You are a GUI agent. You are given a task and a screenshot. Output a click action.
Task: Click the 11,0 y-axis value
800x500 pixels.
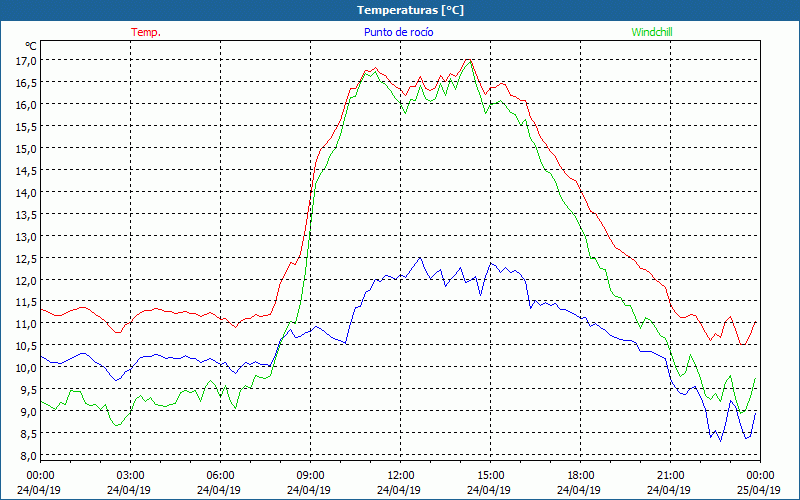[x=26, y=323]
